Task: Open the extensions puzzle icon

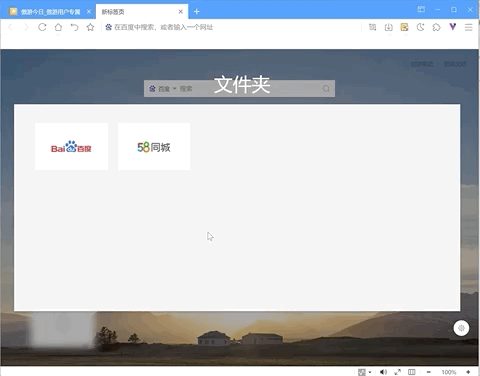Action: pyautogui.click(x=436, y=27)
